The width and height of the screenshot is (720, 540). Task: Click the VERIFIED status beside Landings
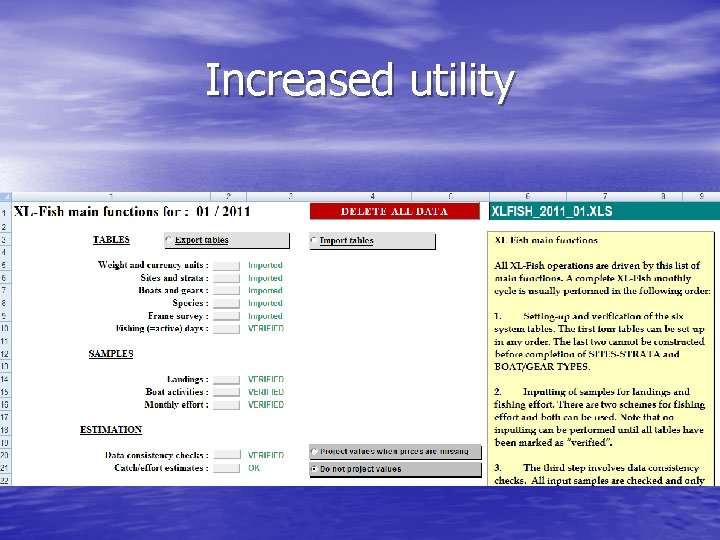point(266,379)
